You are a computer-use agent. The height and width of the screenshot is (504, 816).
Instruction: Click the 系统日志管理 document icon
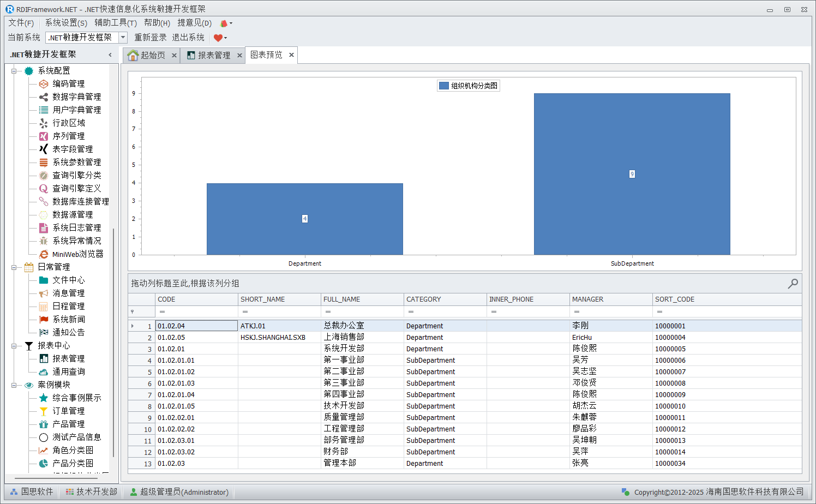44,228
